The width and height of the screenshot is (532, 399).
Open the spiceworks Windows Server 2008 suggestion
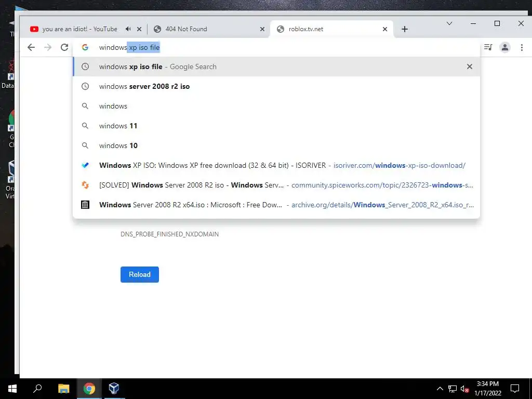pos(276,185)
